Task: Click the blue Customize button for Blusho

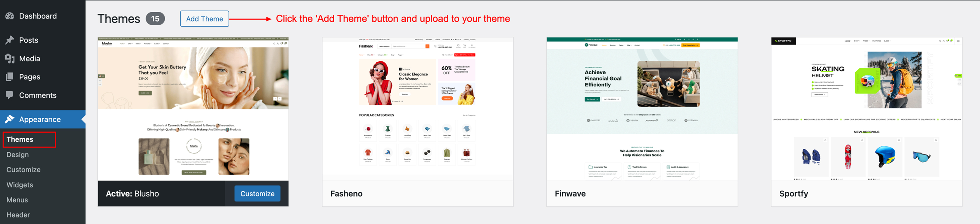Action: click(x=258, y=194)
